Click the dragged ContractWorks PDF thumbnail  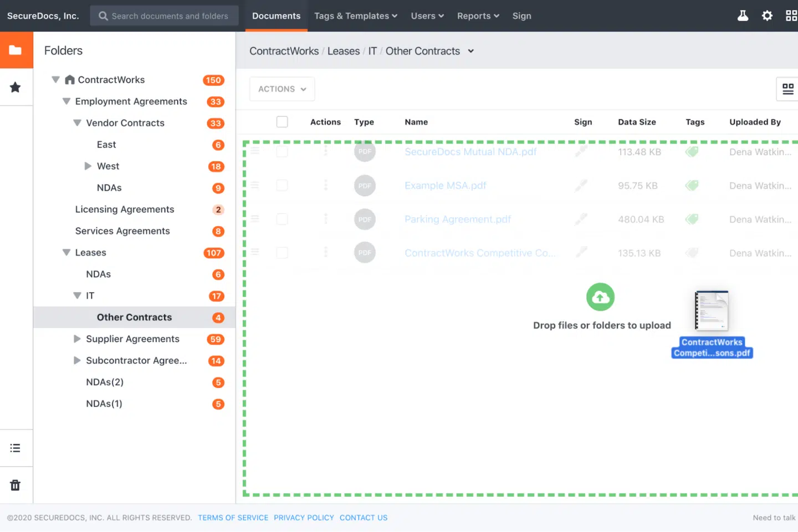712,310
